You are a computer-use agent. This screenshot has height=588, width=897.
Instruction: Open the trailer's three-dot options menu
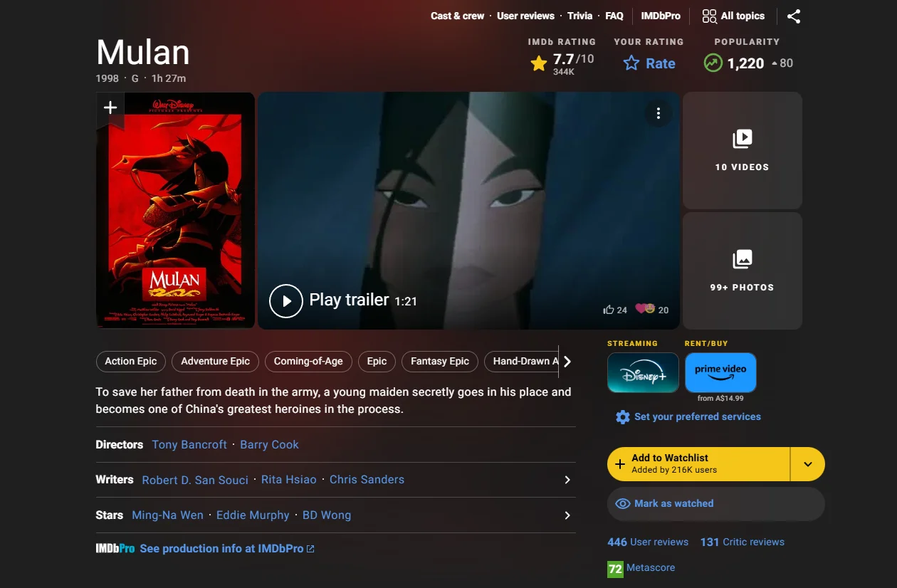[x=659, y=112]
